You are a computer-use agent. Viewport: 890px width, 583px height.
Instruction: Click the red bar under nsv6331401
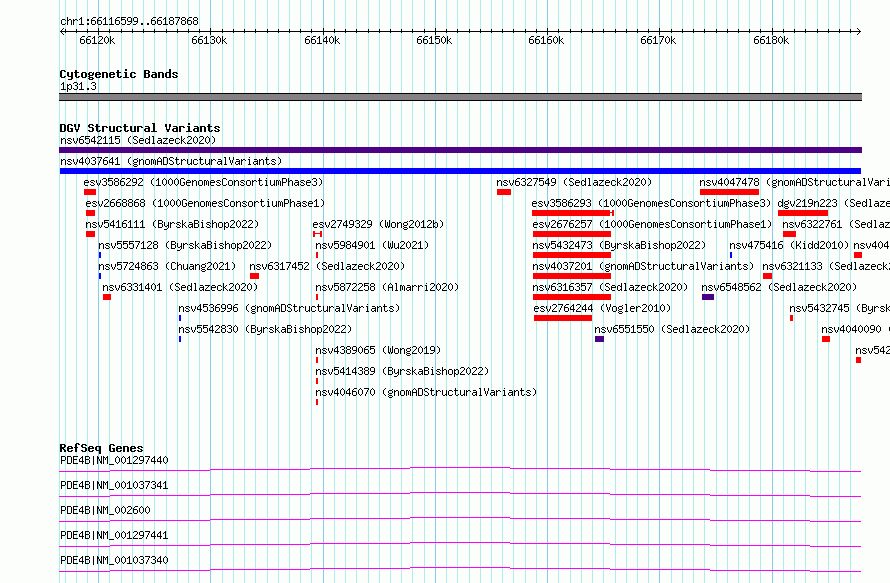pos(107,297)
